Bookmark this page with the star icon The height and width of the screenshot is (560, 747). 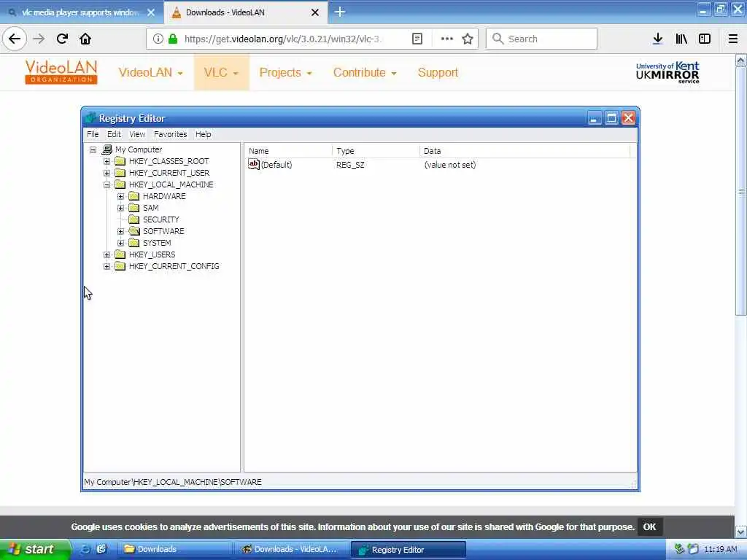(468, 39)
